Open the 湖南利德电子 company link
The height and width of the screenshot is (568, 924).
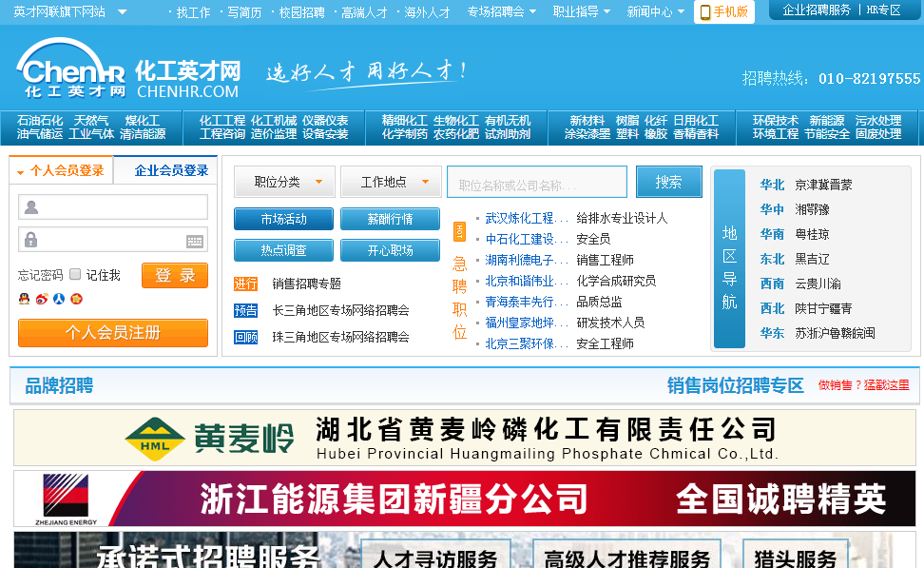(x=527, y=260)
